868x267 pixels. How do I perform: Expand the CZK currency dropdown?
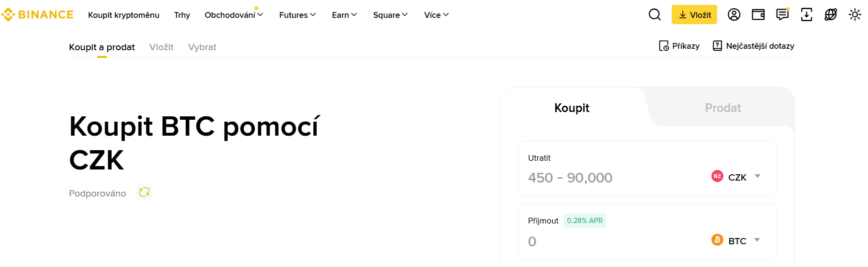[736, 177]
